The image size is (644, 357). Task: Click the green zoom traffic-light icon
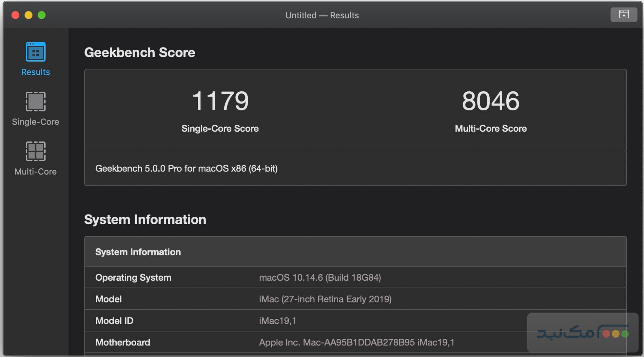(x=42, y=15)
